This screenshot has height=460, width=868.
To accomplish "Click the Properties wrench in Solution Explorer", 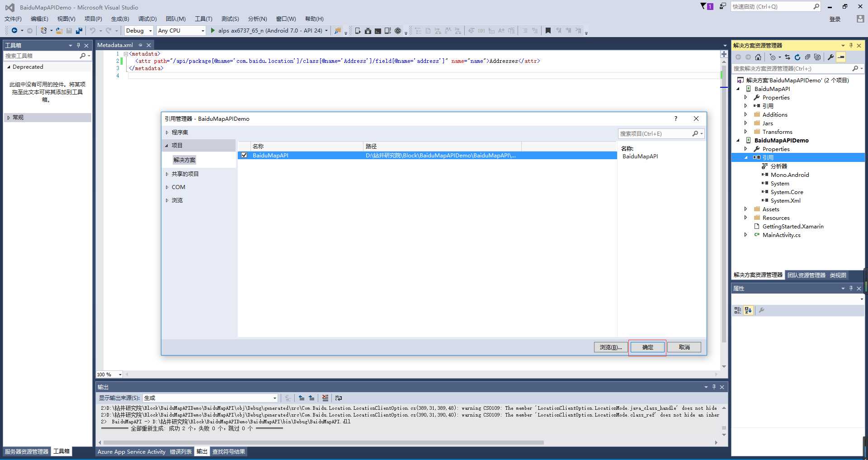I will 830,57.
